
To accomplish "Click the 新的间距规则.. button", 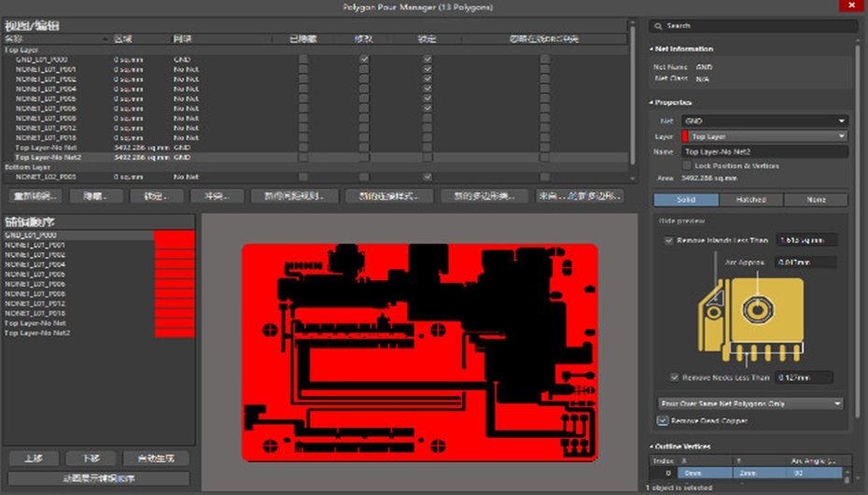I will pos(294,196).
